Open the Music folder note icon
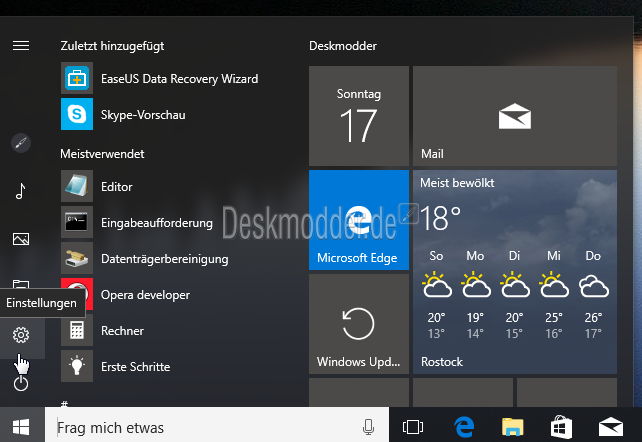Screen dimensions: 642x442 tap(20, 191)
